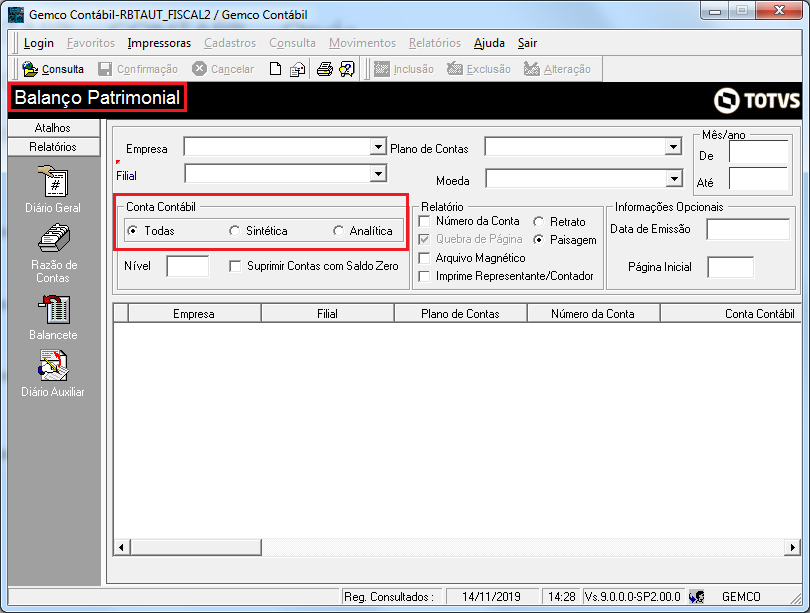This screenshot has width=810, height=613.
Task: Click the printer icon in toolbar
Action: tap(324, 69)
